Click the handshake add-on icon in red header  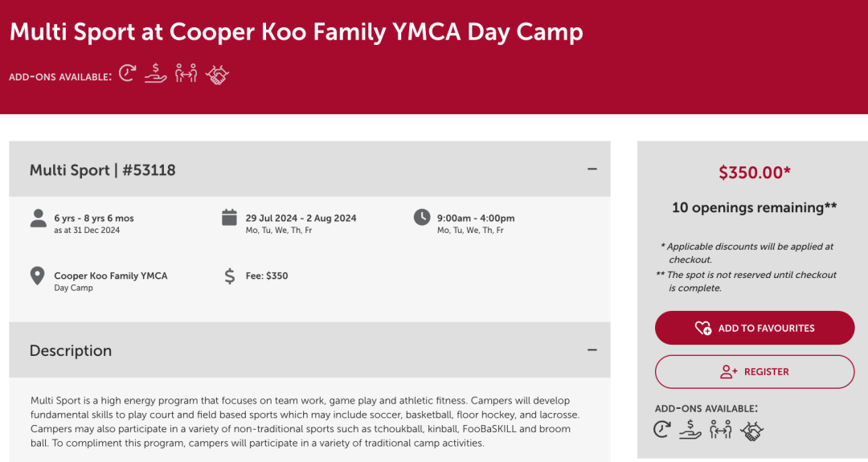217,75
